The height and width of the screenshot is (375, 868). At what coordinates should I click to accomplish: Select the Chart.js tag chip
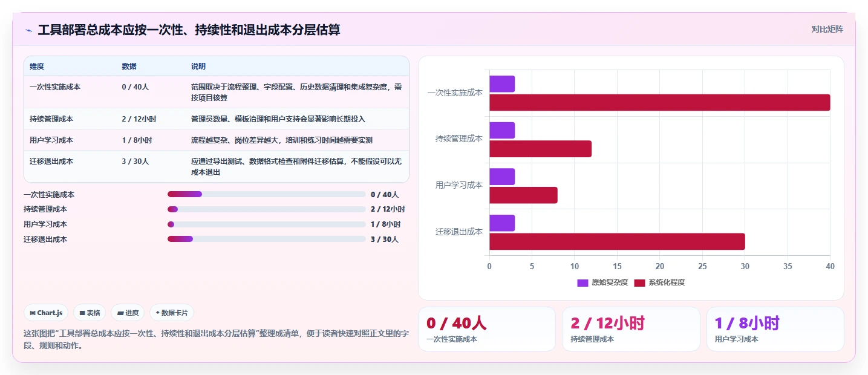click(x=47, y=313)
